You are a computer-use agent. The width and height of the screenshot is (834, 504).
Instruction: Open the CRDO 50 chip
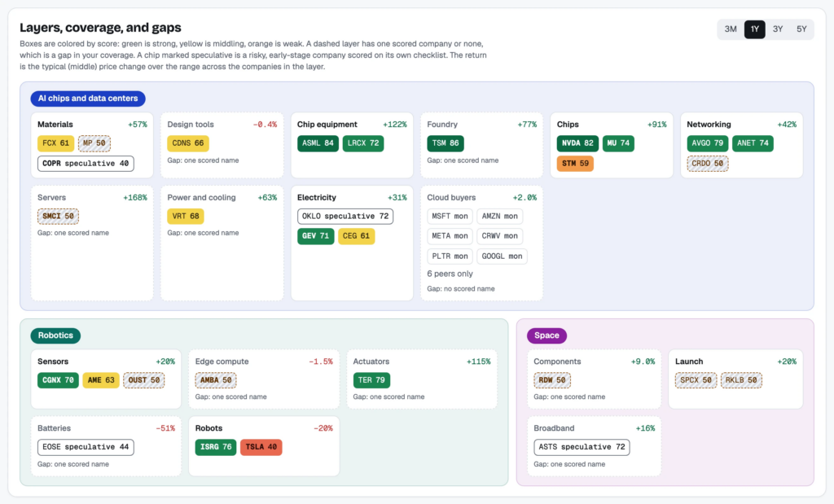click(x=708, y=163)
